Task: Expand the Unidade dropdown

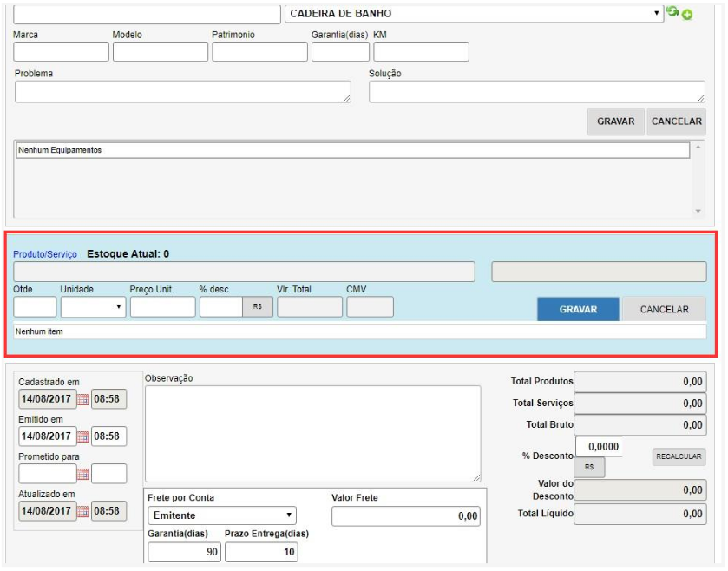Action: coord(93,307)
